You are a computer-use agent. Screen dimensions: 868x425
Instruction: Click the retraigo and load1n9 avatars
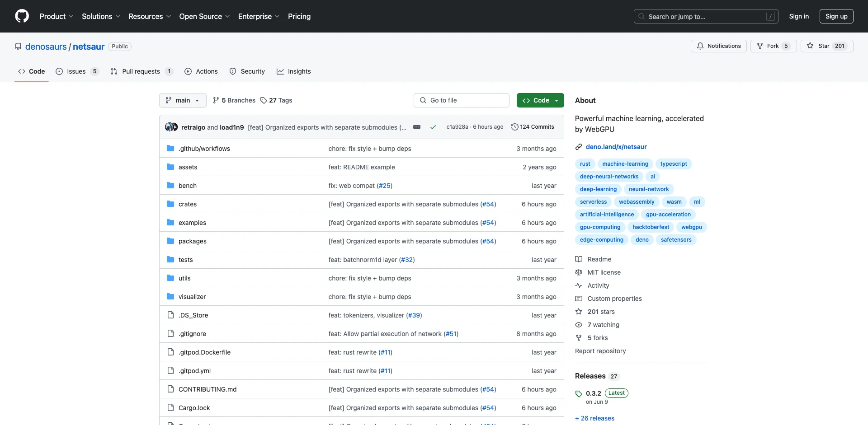(171, 127)
